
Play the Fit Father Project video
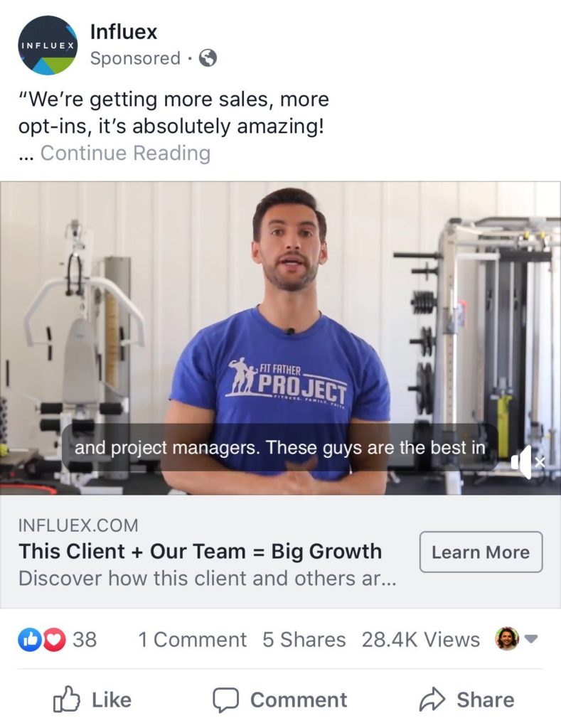coord(280,338)
